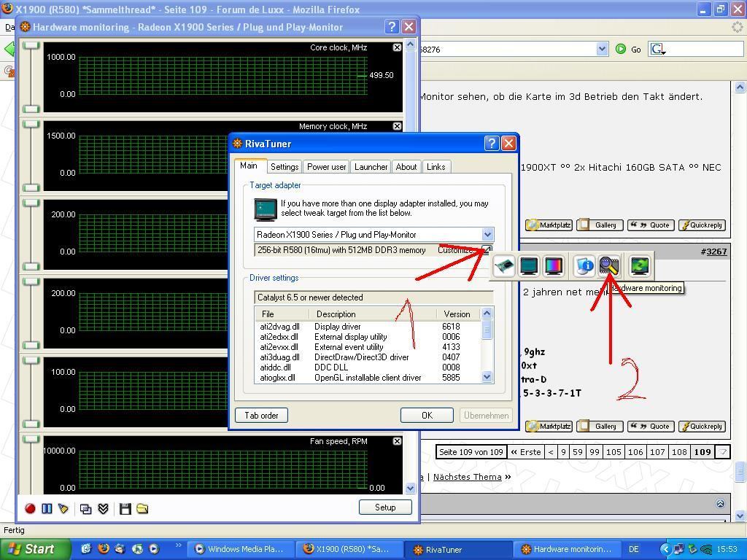Confirm RivaTuner dialog with OK
Viewport: 747px width, 560px height.
[x=427, y=415]
